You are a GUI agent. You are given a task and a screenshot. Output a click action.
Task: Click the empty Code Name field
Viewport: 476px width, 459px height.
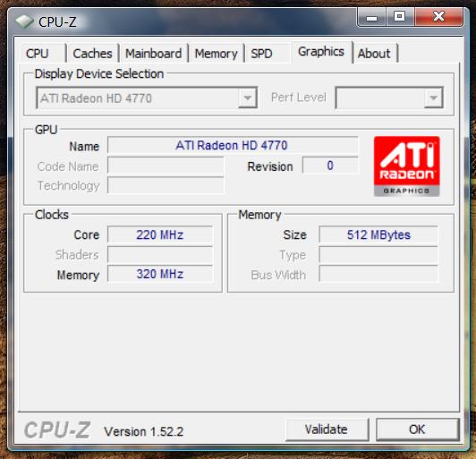[166, 166]
